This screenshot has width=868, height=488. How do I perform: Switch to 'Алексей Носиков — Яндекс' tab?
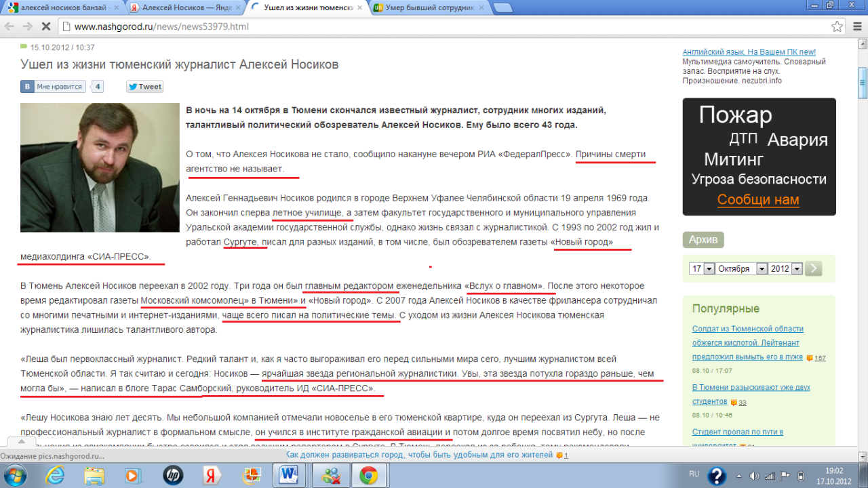[183, 8]
